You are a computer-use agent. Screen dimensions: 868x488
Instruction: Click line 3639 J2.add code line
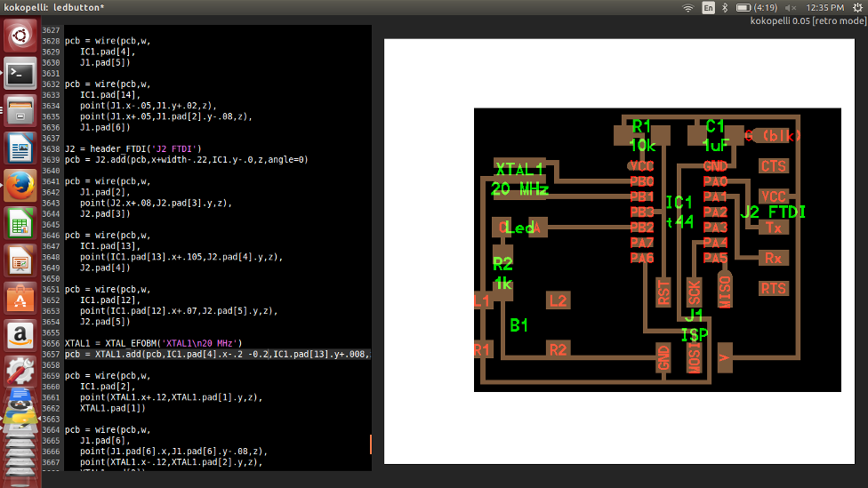point(186,160)
